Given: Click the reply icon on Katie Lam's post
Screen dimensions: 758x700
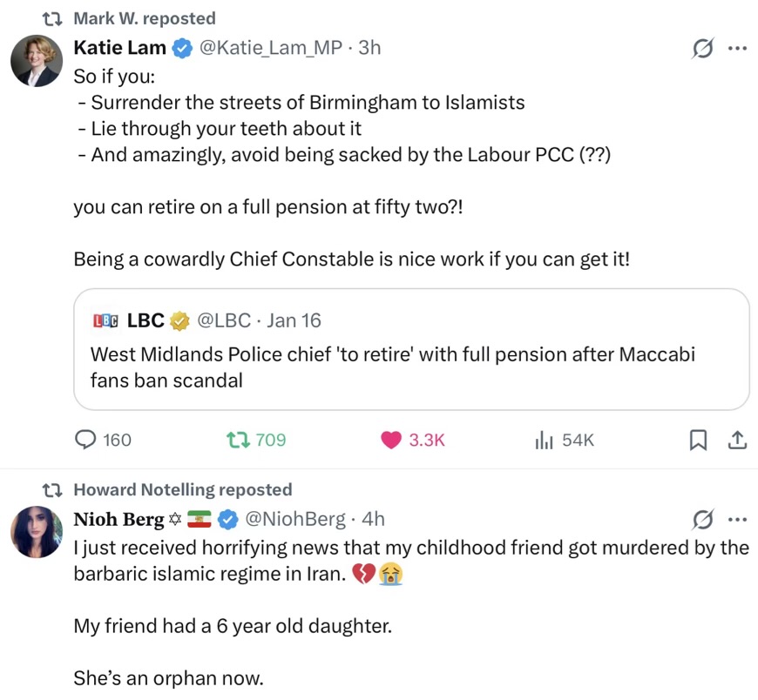Looking at the screenshot, I should coord(85,441).
